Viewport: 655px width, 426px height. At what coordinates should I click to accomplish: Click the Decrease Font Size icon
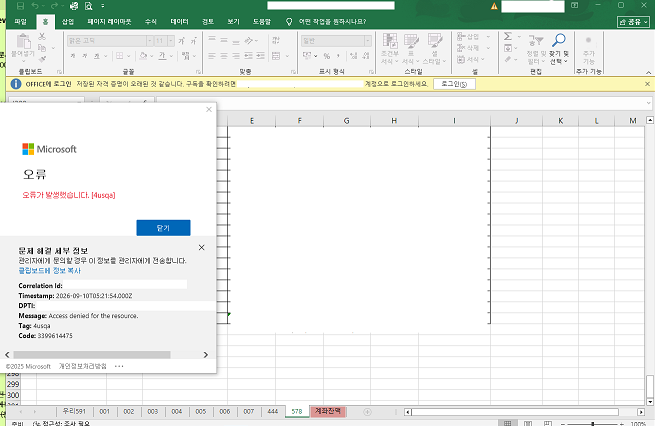coord(193,41)
